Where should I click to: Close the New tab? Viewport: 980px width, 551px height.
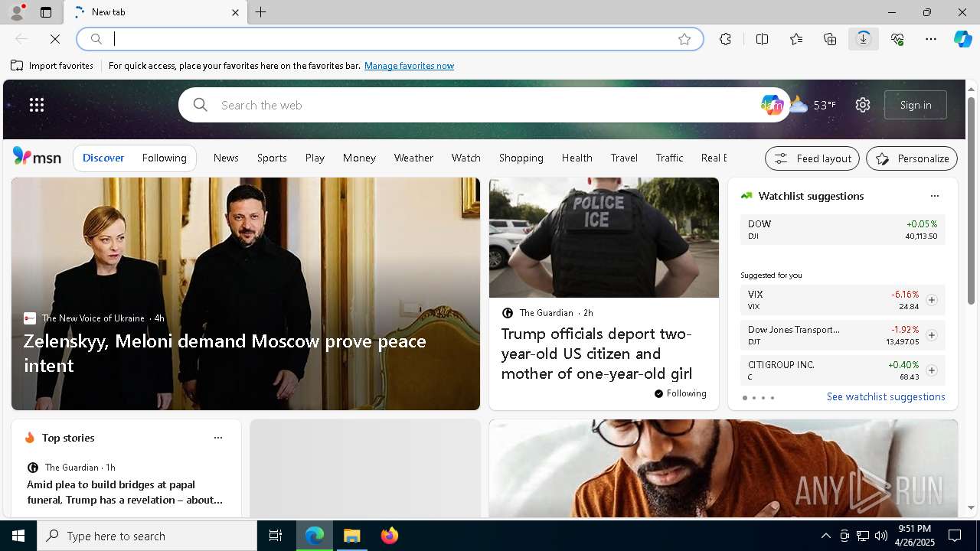coord(235,12)
